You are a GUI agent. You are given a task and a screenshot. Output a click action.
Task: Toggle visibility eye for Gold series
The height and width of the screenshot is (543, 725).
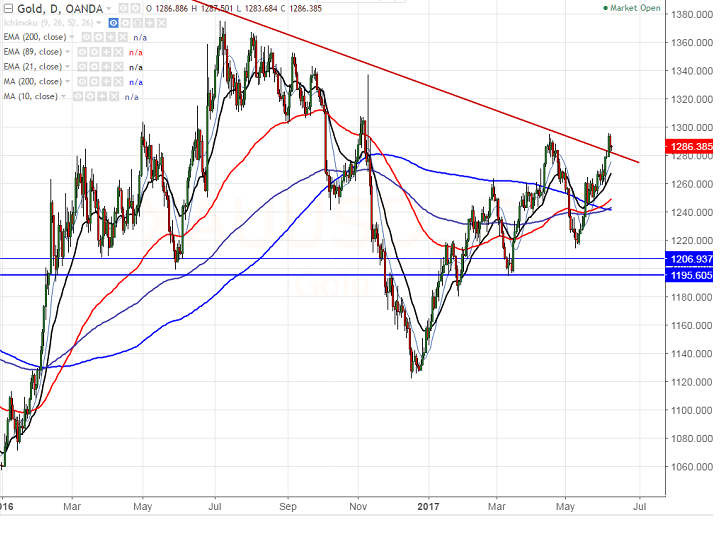123,8
